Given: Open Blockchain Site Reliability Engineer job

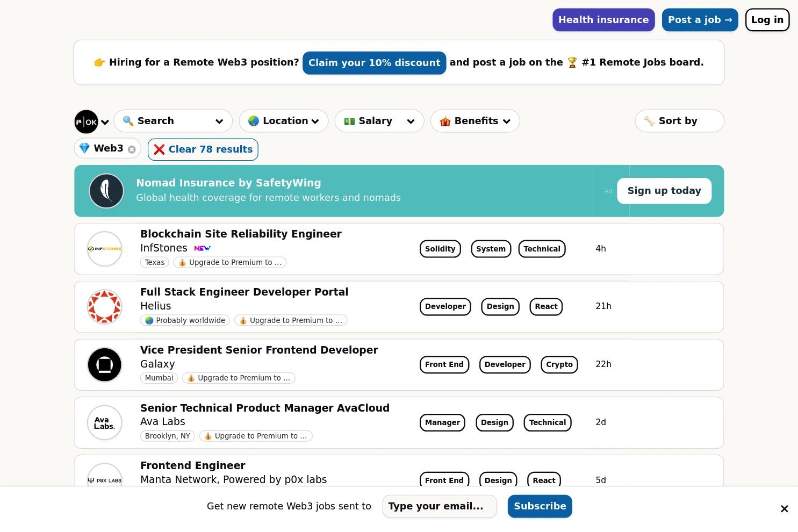Looking at the screenshot, I should [241, 234].
